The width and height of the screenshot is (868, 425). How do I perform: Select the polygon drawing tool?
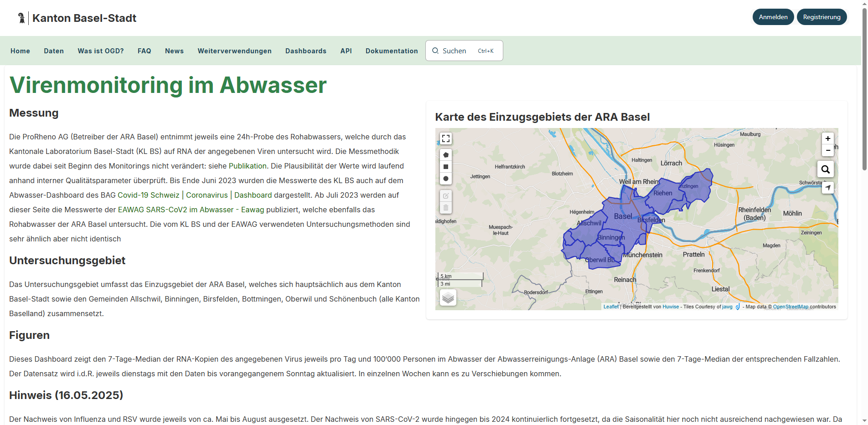446,155
